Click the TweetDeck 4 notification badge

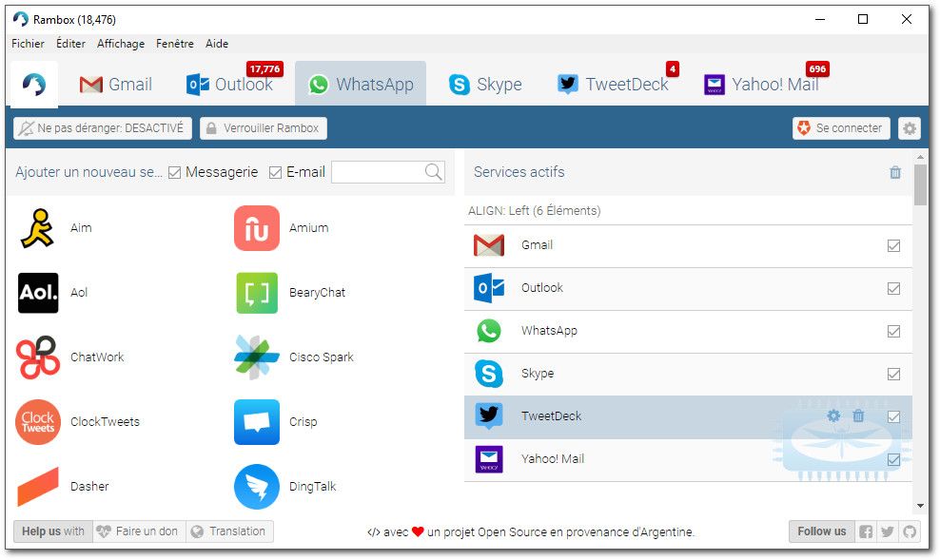click(x=673, y=68)
